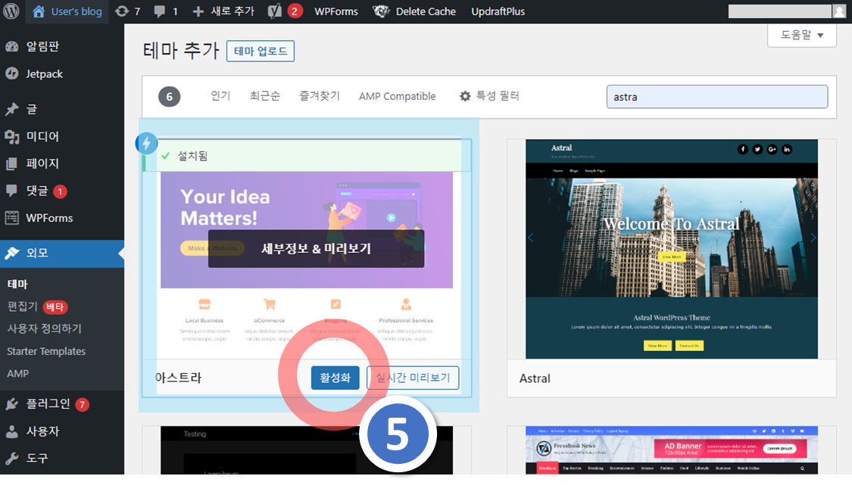Switch to 즐겨찾기 favorites tab
Image resolution: width=852 pixels, height=504 pixels.
[x=320, y=96]
